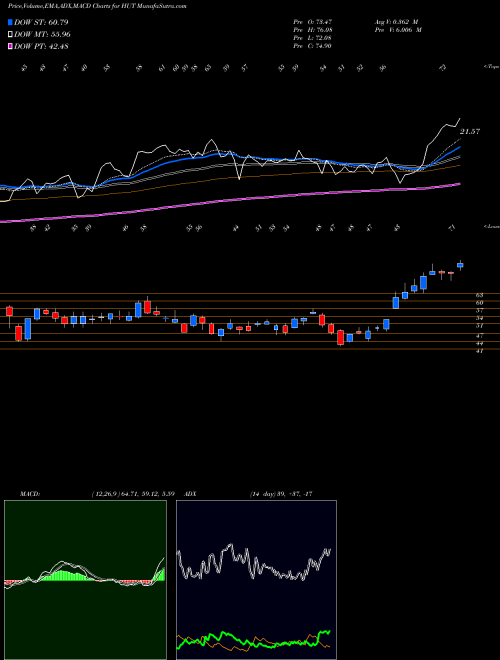
Task: Click the 'Pre L: 72.08' low value
Action: click(x=313, y=38)
